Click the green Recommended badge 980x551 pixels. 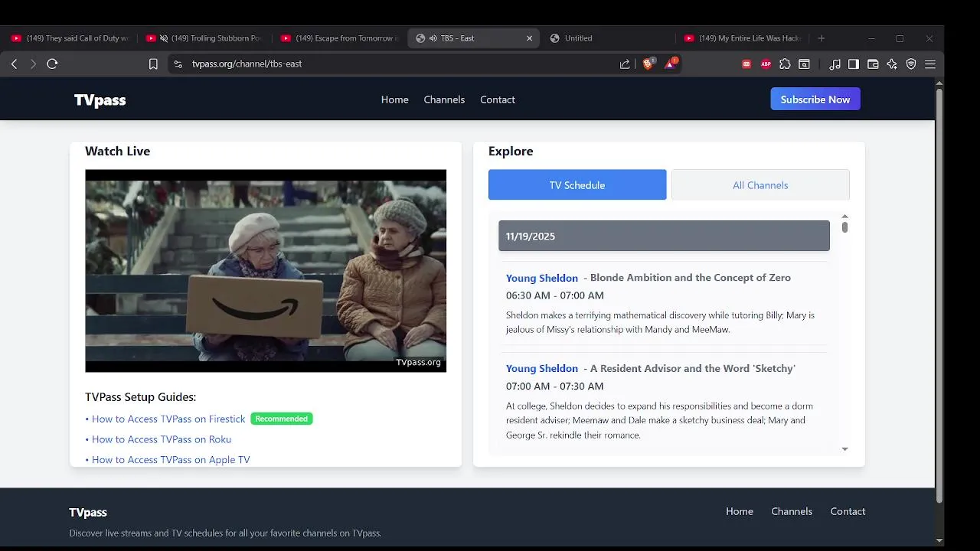(282, 419)
